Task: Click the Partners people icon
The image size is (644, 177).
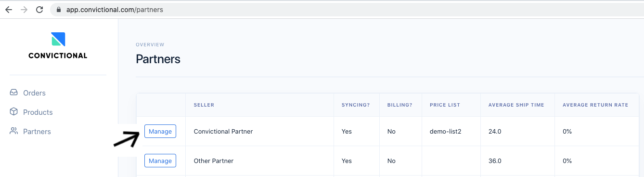Action: tap(14, 131)
